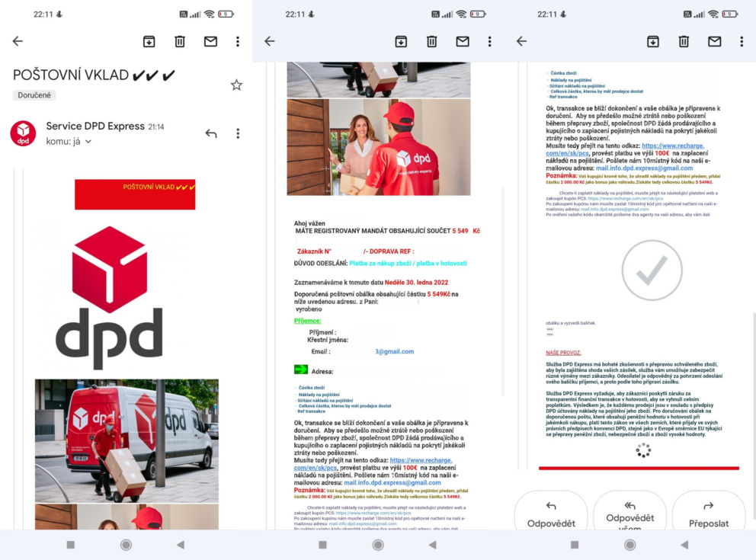Mark as unread in the right screenshot
This screenshot has width=756, height=560.
(715, 41)
